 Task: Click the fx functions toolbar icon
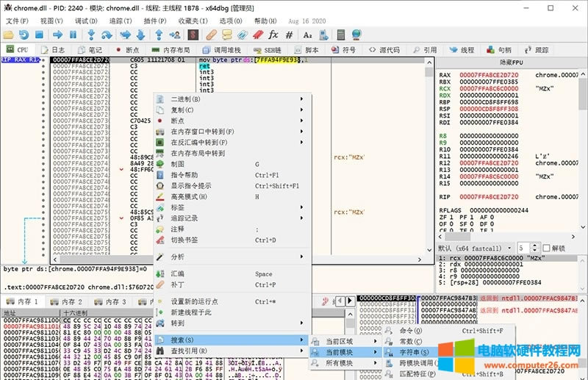pos(273,35)
